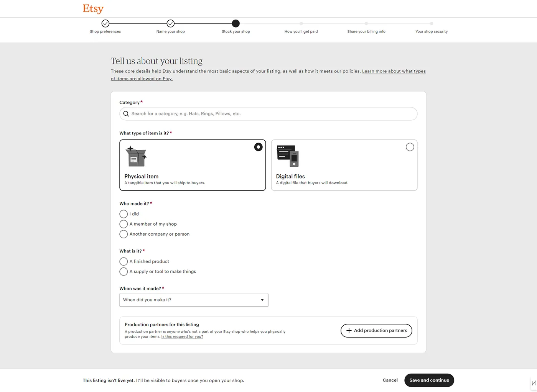Open the "When did you make it?" dropdown
Screen dimensions: 537x392
pos(194,300)
